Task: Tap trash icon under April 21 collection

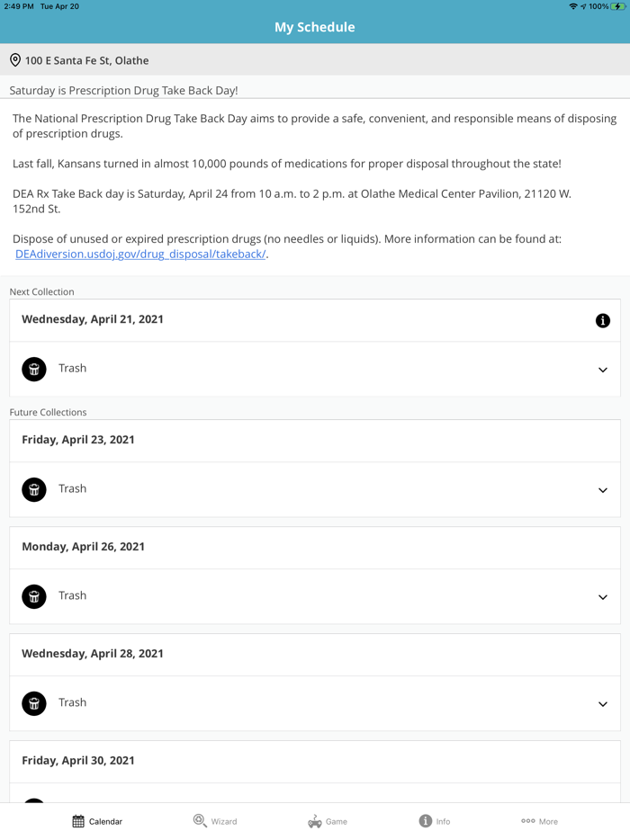Action: tap(34, 369)
